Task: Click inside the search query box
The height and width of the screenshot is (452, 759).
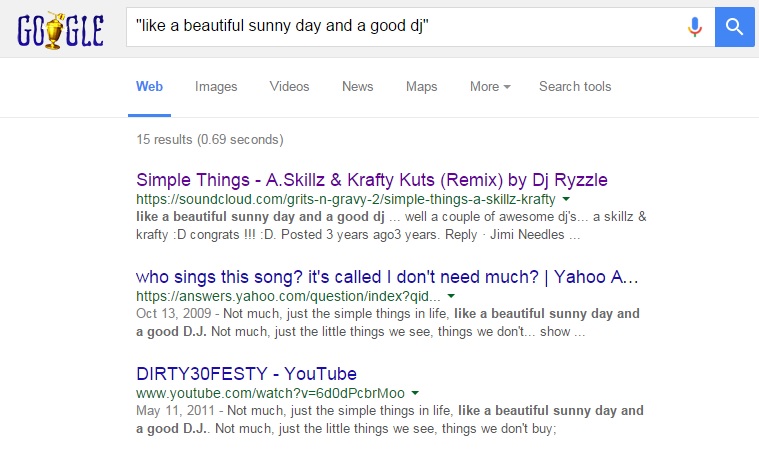Action: tap(400, 28)
